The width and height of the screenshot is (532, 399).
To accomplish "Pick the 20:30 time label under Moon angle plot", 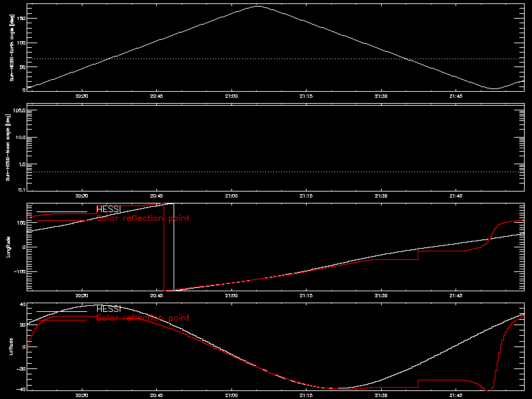I will point(81,196).
